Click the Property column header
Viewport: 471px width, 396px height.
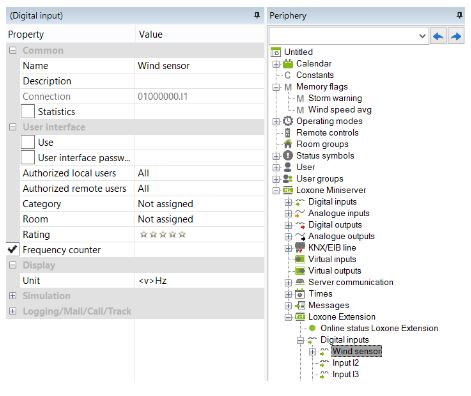(70, 34)
